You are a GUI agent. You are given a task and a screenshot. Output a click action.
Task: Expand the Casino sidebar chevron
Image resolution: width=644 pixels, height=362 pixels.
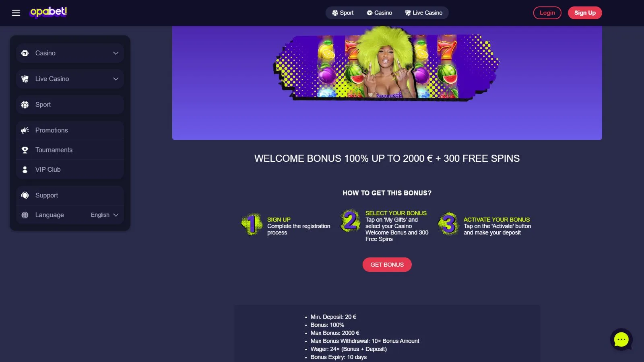(116, 53)
